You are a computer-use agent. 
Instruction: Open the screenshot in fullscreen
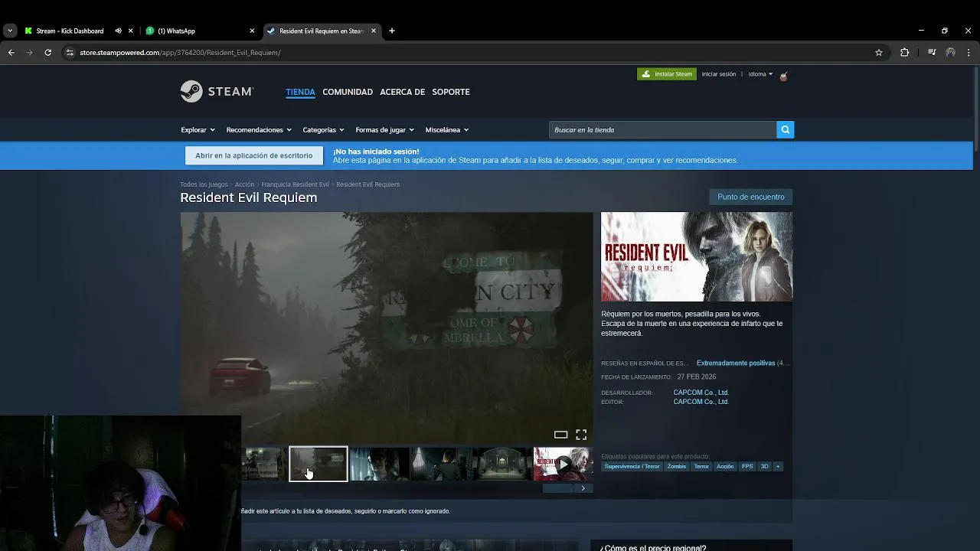tap(581, 435)
